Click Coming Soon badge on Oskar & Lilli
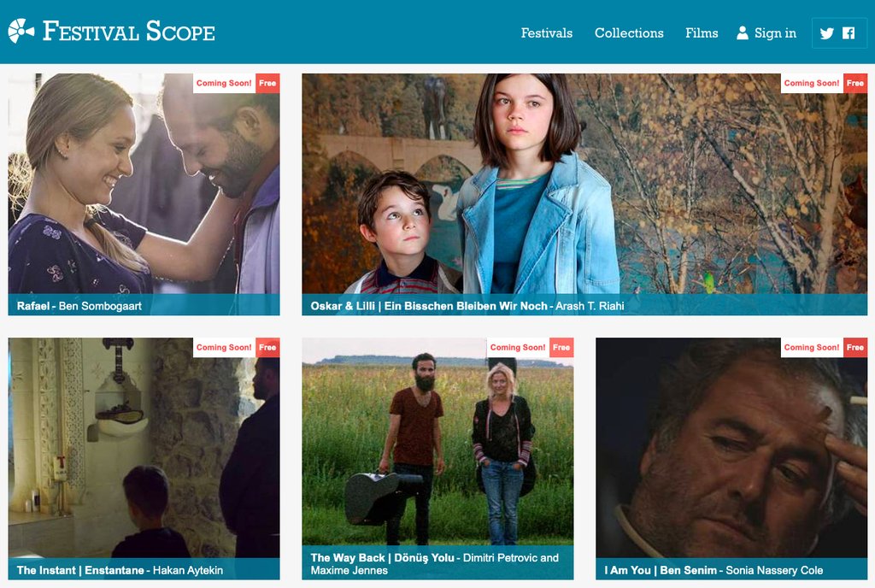The image size is (875, 588). click(812, 83)
